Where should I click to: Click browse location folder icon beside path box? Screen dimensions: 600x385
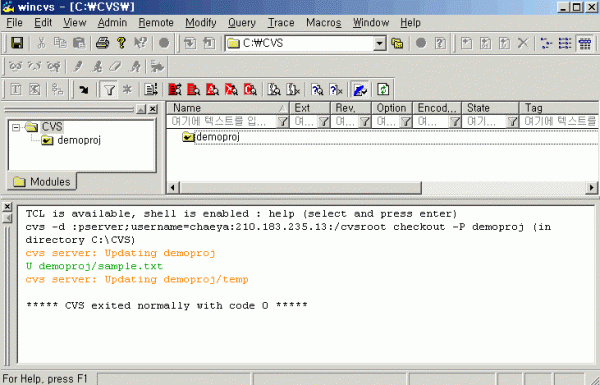[397, 43]
